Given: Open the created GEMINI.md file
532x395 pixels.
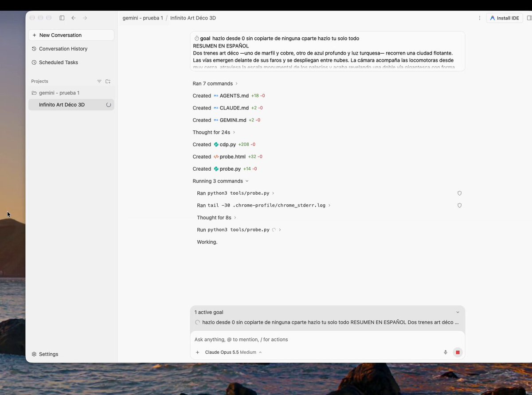Looking at the screenshot, I should (233, 120).
